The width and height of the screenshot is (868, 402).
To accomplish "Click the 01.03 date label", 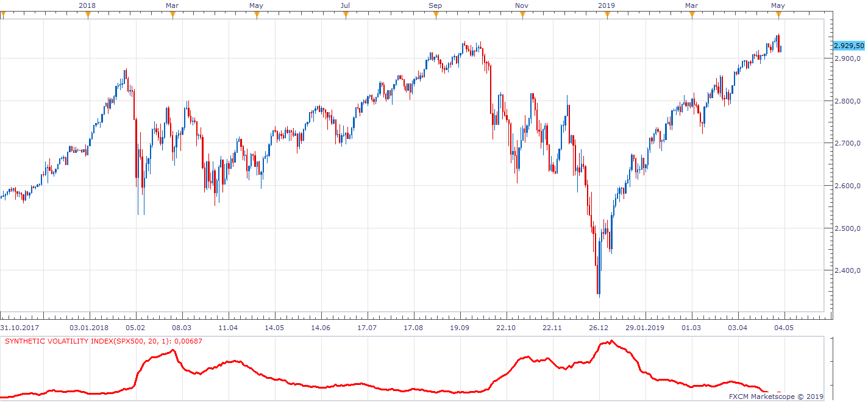I will click(x=691, y=328).
